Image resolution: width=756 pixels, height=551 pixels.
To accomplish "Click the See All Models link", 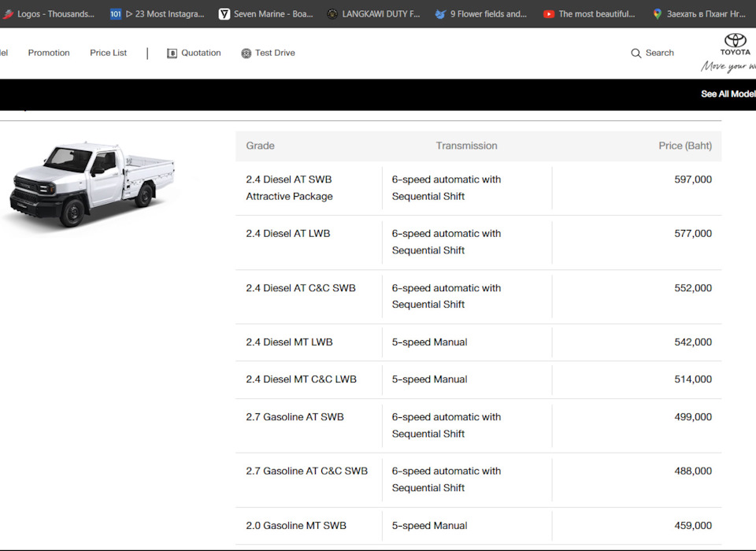I will [x=728, y=94].
